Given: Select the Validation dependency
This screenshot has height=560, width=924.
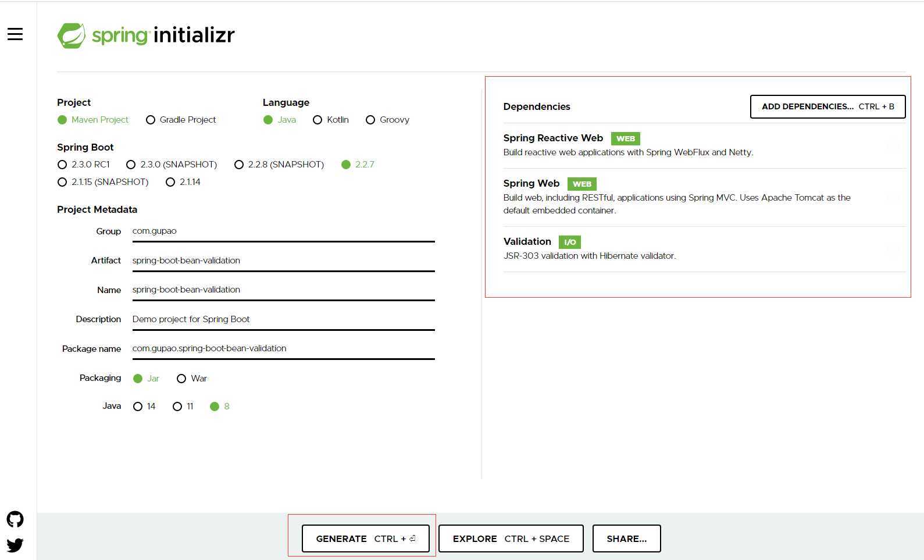Looking at the screenshot, I should (704, 249).
